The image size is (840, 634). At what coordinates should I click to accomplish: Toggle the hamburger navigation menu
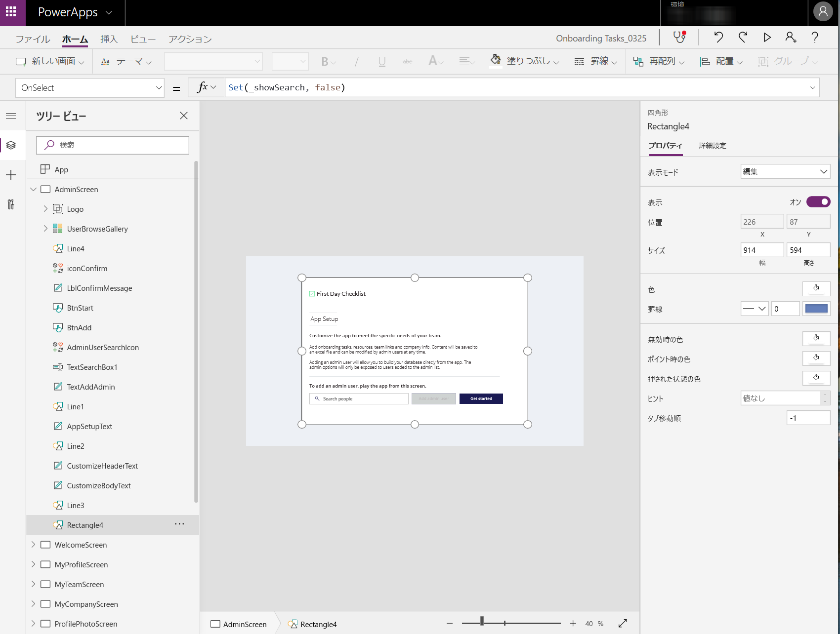pos(11,116)
